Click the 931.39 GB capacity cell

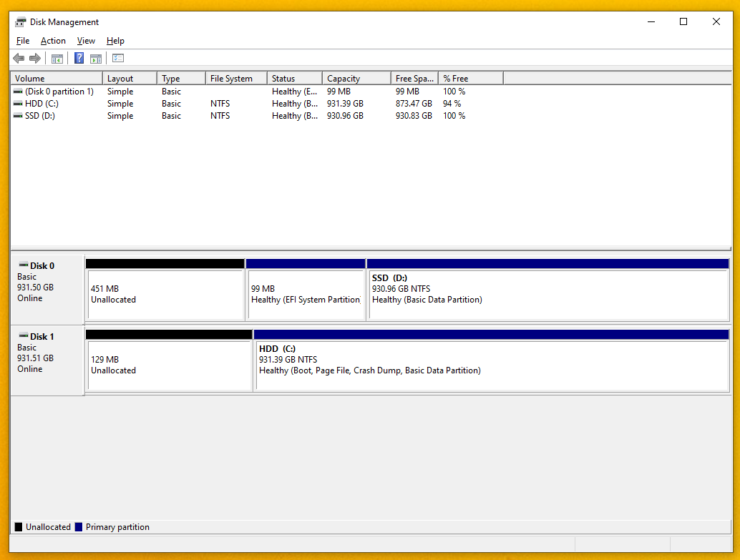tap(345, 103)
